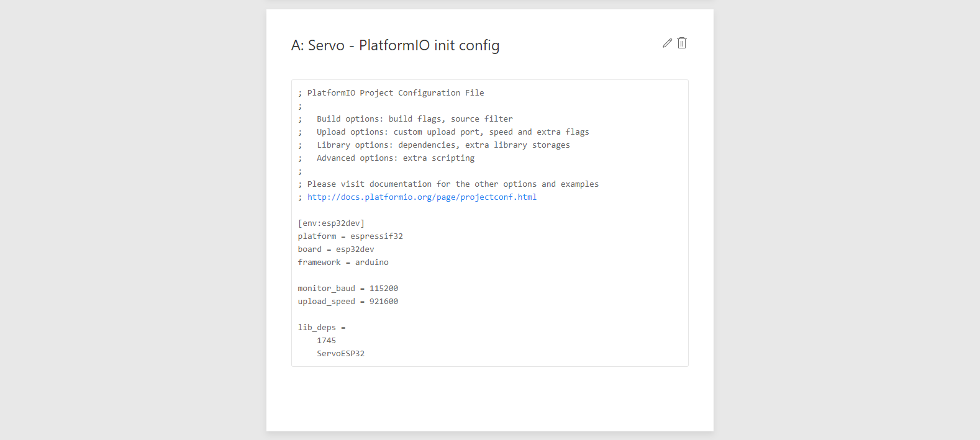Click the '[env:esp32dev]' section line

point(331,223)
